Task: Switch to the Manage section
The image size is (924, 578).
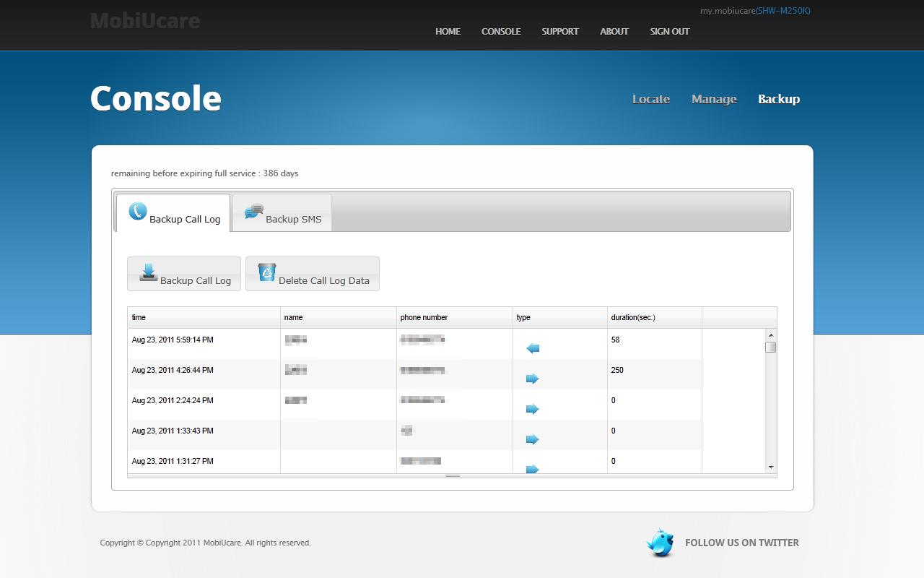Action: tap(714, 99)
